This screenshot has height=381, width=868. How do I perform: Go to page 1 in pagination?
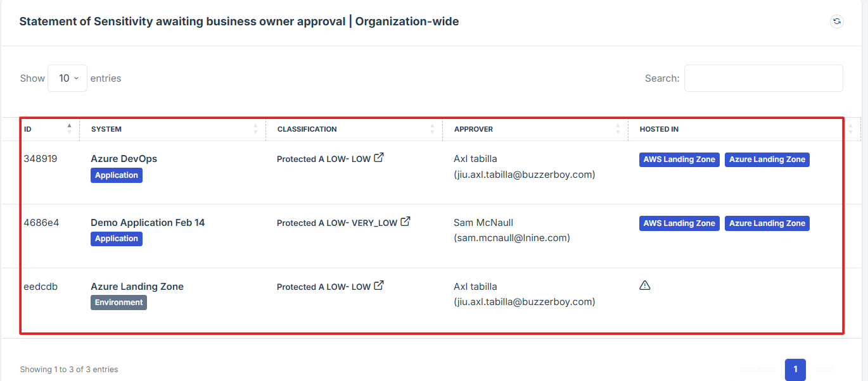(795, 370)
